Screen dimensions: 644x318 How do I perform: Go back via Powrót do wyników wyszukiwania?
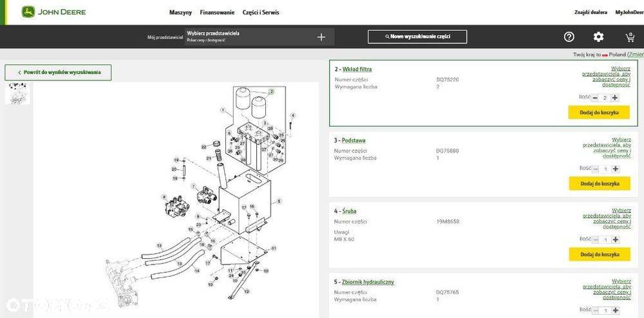tap(58, 72)
